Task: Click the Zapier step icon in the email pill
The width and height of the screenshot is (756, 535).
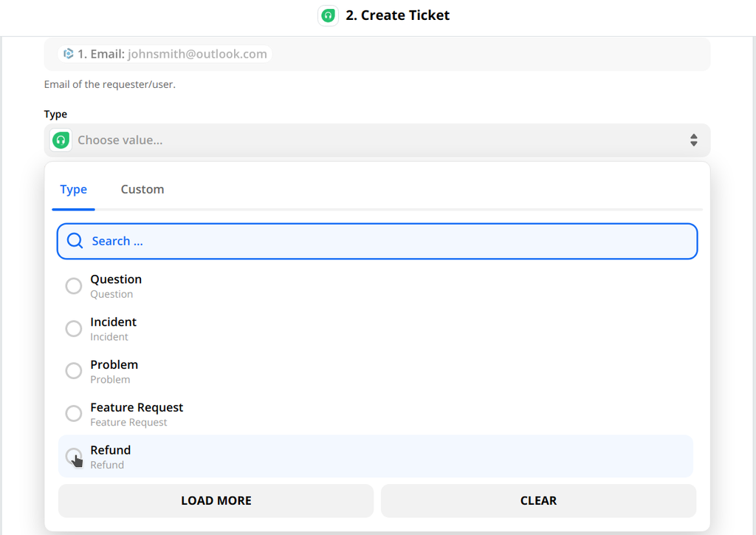Action: coord(68,53)
